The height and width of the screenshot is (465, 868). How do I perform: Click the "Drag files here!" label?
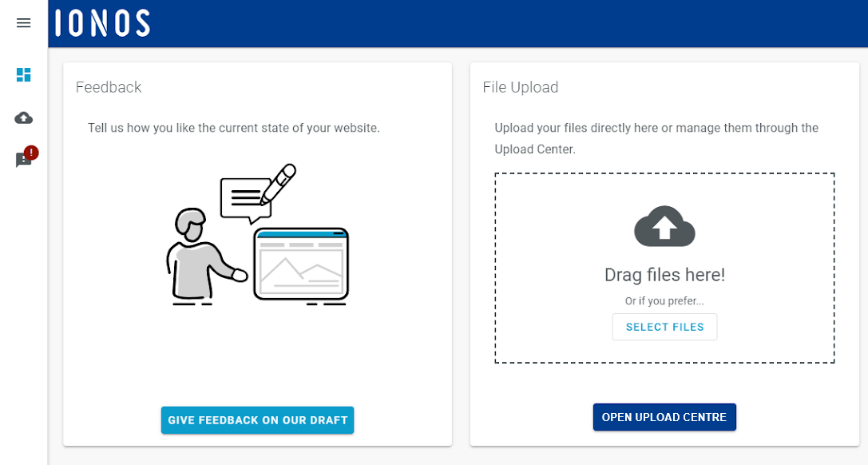(664, 274)
